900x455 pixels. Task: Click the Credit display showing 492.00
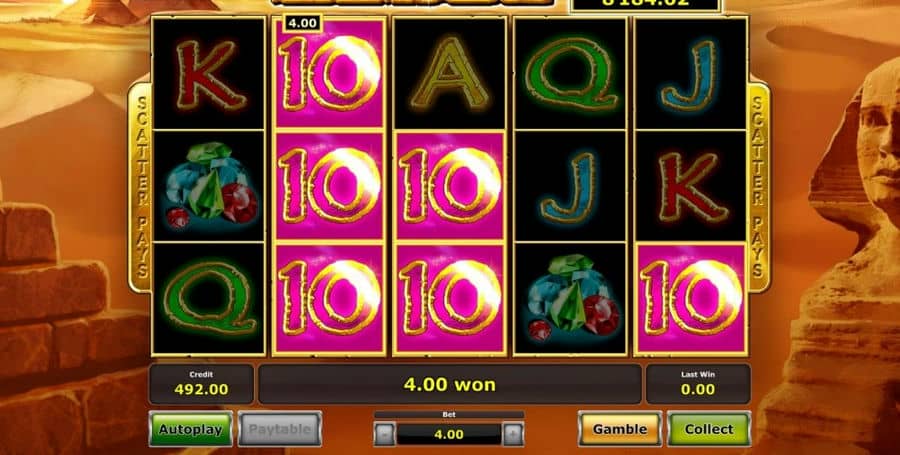point(201,384)
